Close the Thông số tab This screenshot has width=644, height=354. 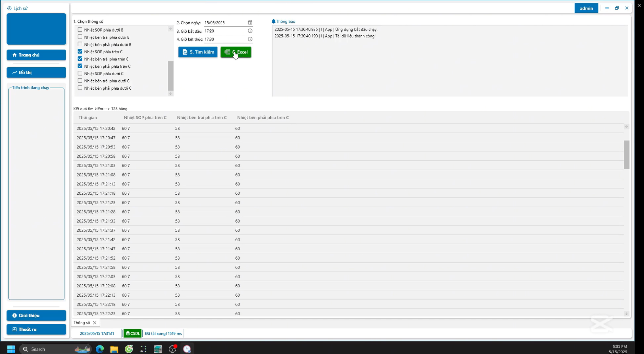click(95, 323)
